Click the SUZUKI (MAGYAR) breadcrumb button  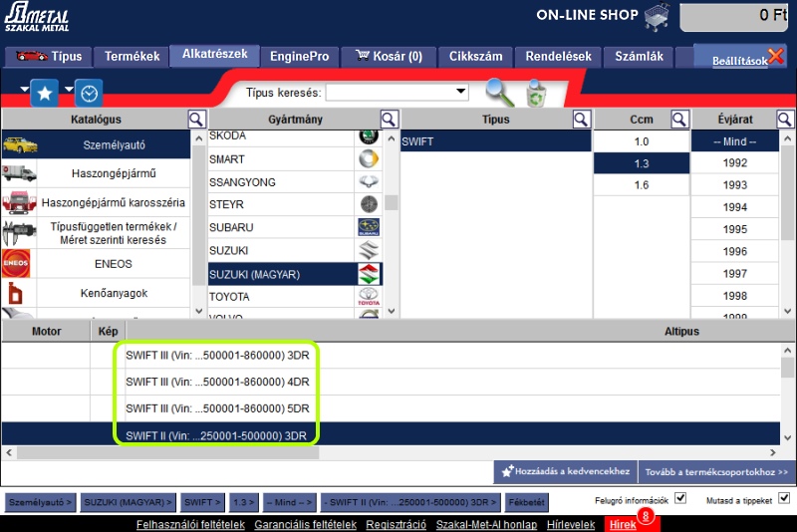pos(128,502)
